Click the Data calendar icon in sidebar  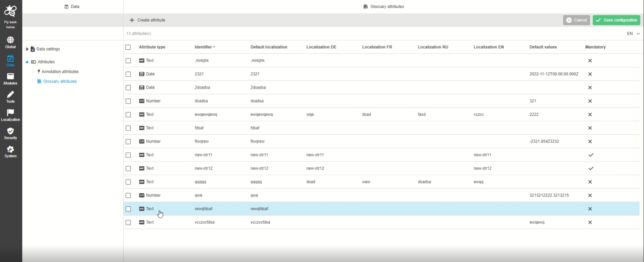click(10, 59)
